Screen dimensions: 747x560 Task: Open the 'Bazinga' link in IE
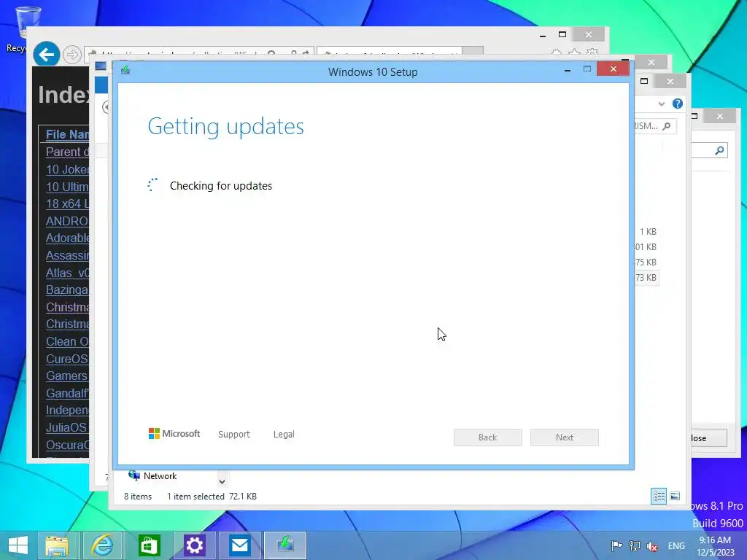[x=67, y=290]
